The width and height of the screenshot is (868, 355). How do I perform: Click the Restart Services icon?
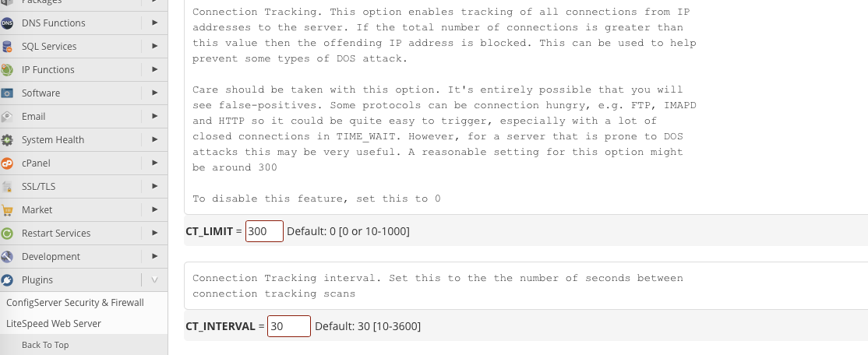(7, 234)
